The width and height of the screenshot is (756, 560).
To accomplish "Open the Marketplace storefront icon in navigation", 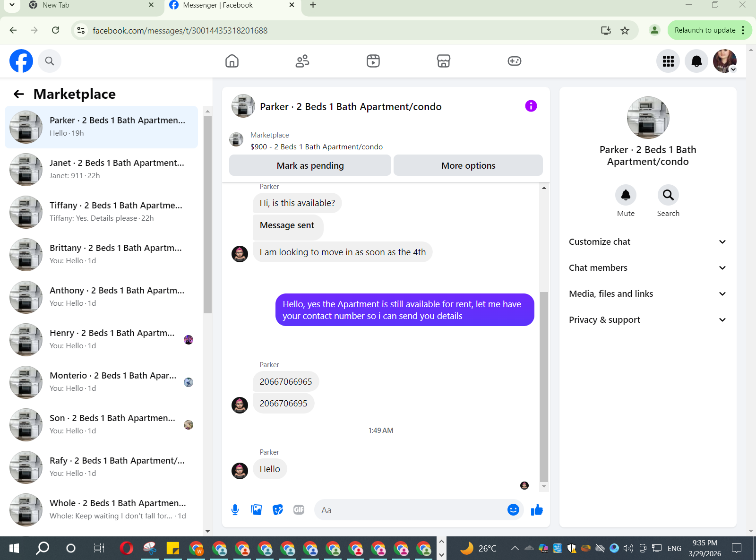I will coord(444,61).
